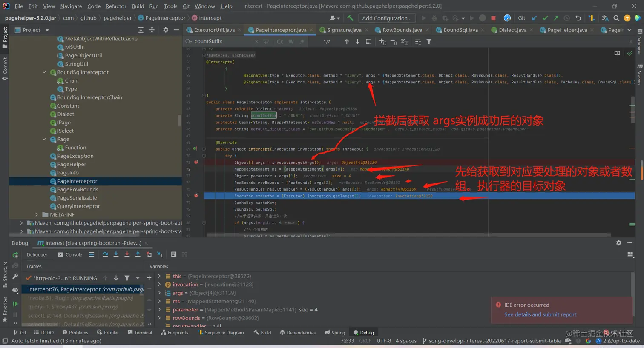Click Step Over in debugger toolbar
The image size is (644, 348).
[x=105, y=254]
